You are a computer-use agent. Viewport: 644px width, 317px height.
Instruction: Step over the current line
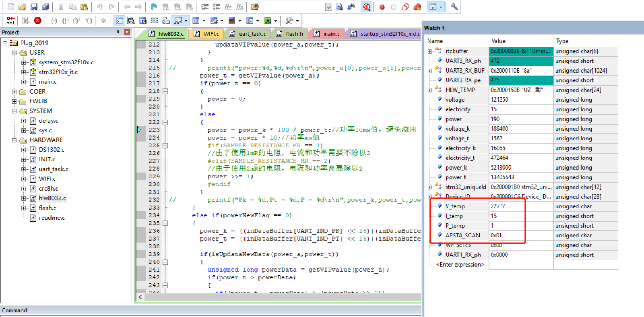pyautogui.click(x=66, y=21)
